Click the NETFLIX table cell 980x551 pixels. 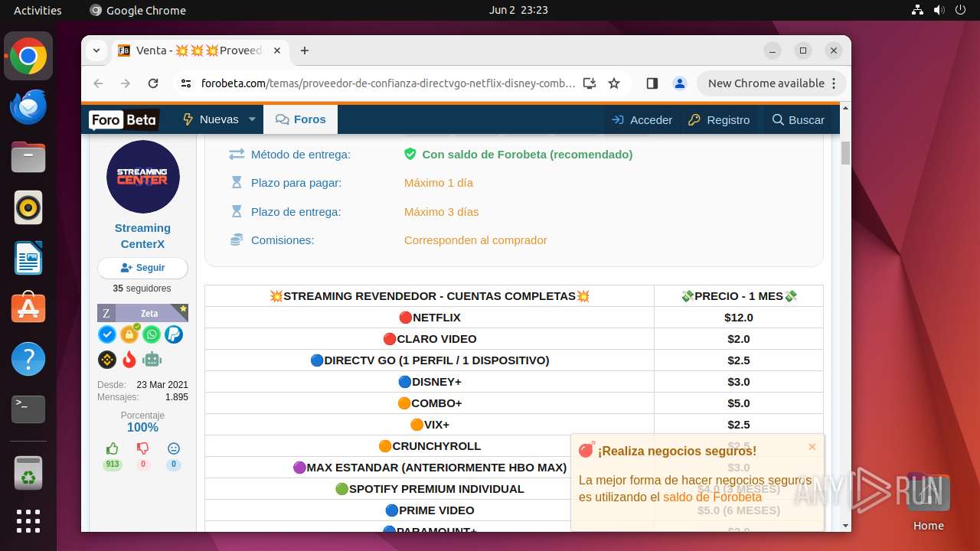pos(430,318)
